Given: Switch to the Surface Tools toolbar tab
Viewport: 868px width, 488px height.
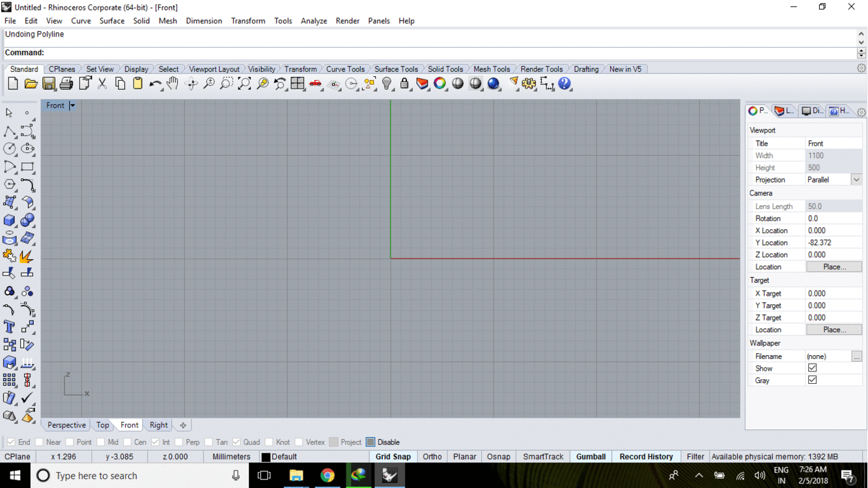Looking at the screenshot, I should coord(396,69).
